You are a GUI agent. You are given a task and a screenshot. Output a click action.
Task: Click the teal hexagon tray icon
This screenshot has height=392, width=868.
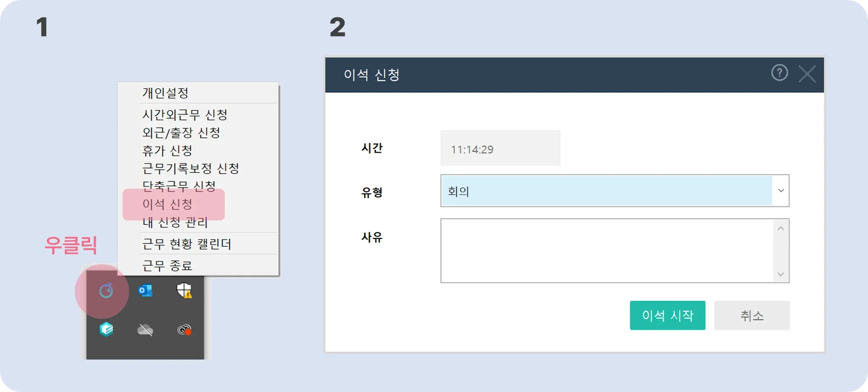(106, 329)
